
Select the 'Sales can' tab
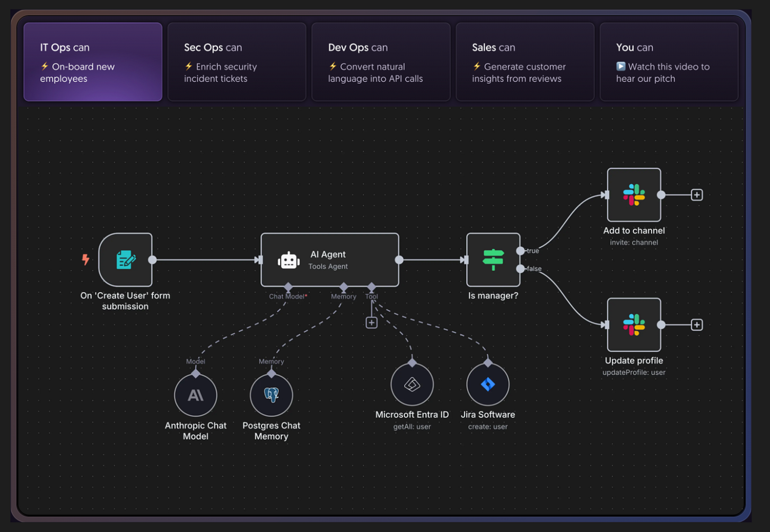[x=525, y=62]
